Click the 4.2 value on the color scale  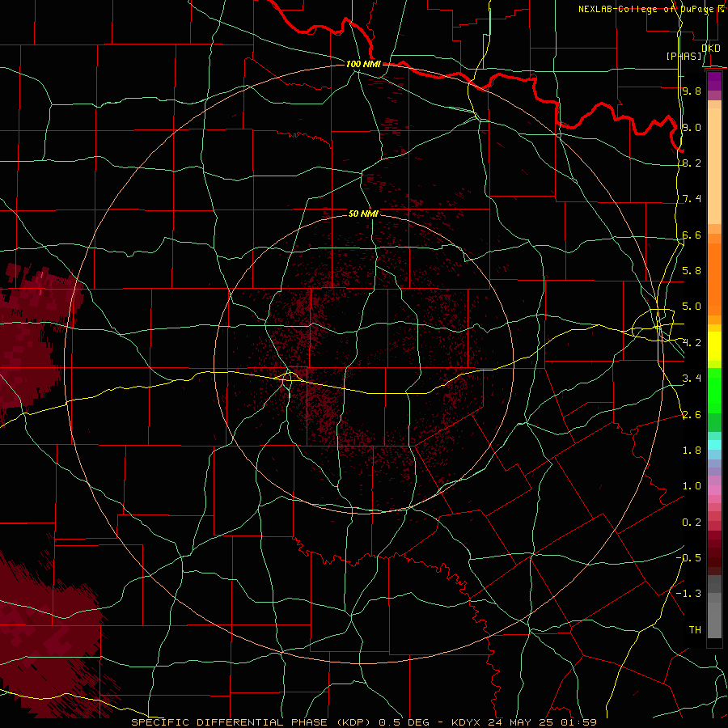692,343
